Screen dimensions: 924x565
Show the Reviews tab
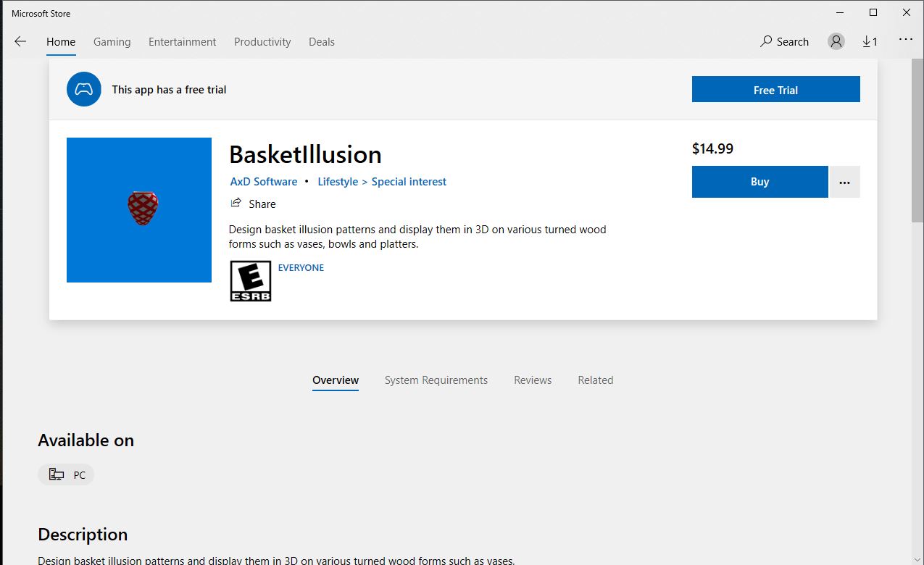click(533, 380)
